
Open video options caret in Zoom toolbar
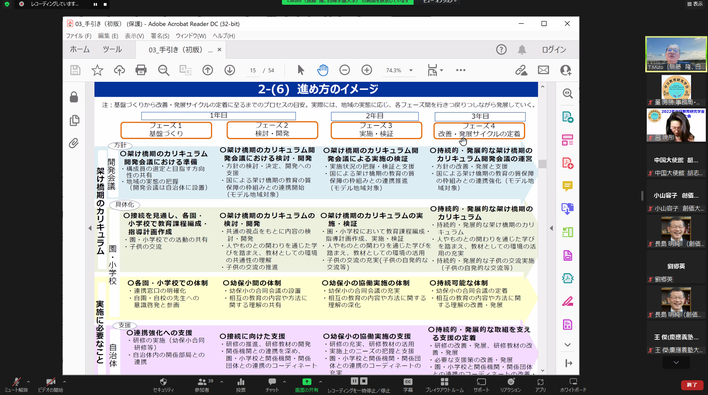click(64, 382)
